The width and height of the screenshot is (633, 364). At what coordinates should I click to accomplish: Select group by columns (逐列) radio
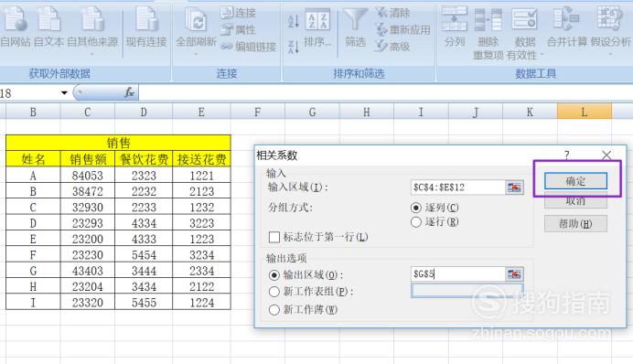tap(416, 208)
